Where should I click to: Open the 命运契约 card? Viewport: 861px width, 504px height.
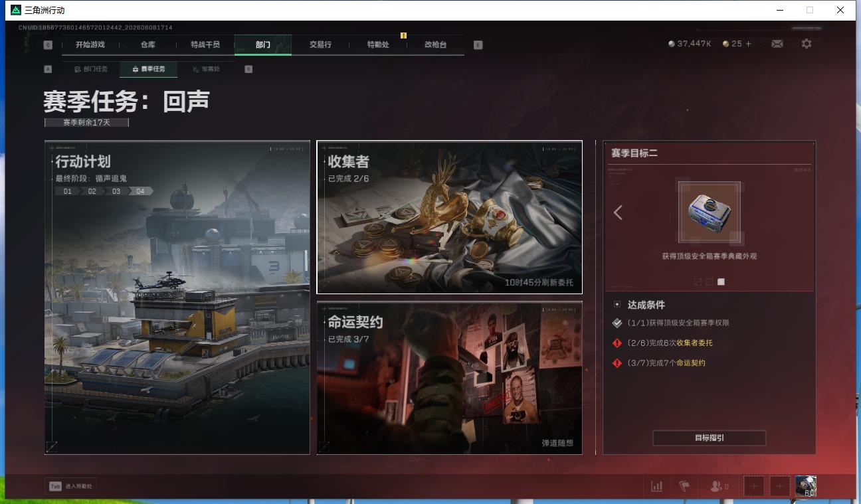450,378
